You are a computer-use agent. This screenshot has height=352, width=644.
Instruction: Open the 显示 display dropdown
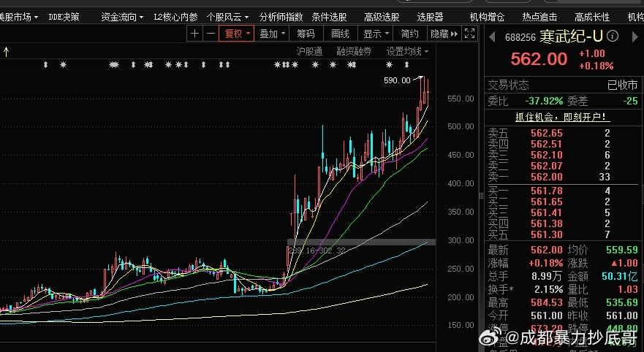click(376, 34)
